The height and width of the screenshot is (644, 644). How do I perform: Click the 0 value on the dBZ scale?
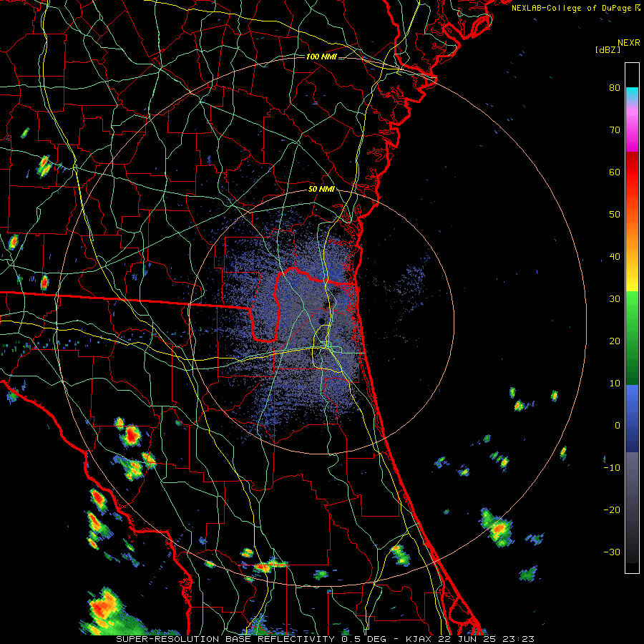(618, 426)
